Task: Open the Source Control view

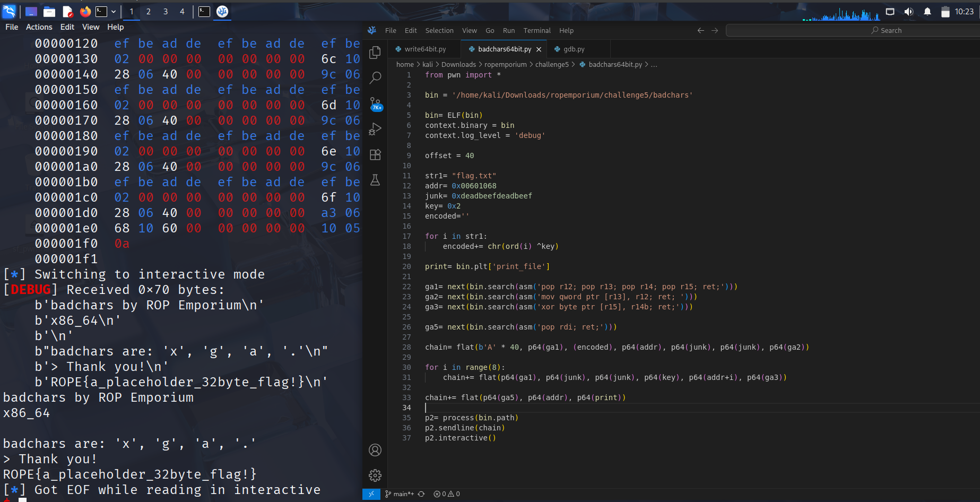Action: click(x=375, y=103)
